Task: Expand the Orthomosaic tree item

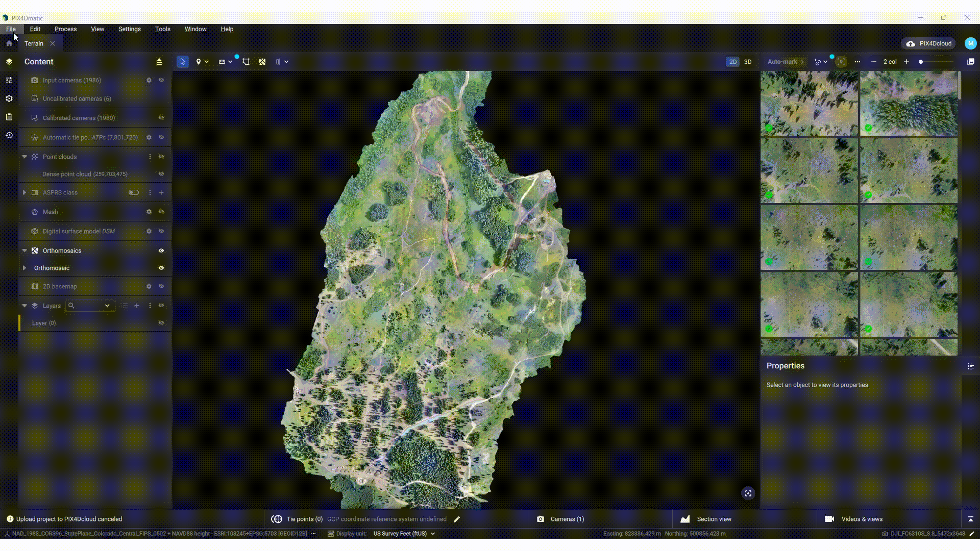Action: click(x=24, y=268)
